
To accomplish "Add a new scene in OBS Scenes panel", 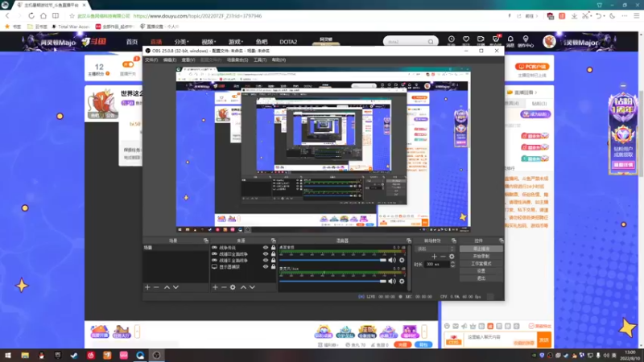I will [x=147, y=287].
